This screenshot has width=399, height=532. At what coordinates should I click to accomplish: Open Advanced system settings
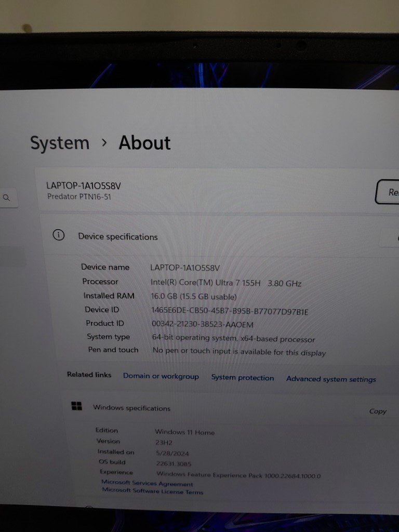pyautogui.click(x=331, y=379)
